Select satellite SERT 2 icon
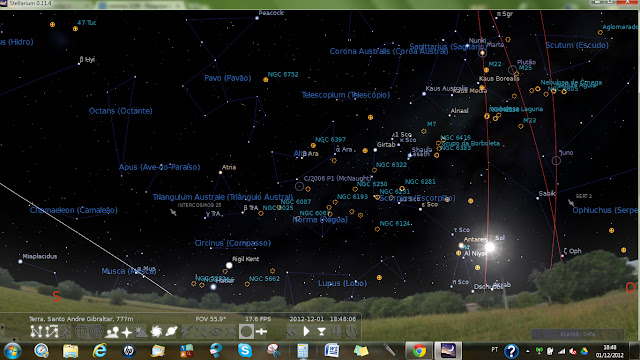The width and height of the screenshot is (640, 360). 571,202
